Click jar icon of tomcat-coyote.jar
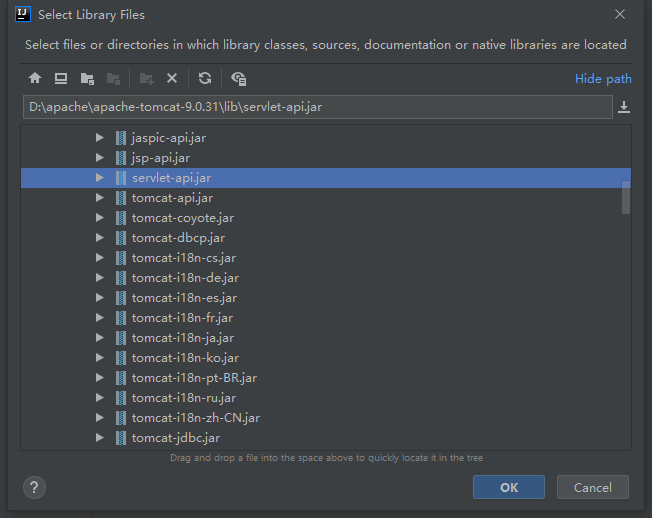This screenshot has width=652, height=518. click(x=121, y=217)
